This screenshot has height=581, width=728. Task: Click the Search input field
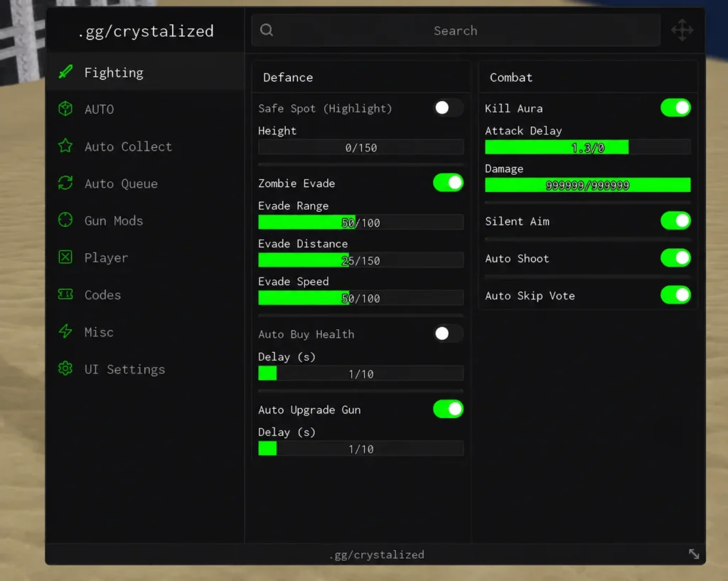click(x=456, y=30)
